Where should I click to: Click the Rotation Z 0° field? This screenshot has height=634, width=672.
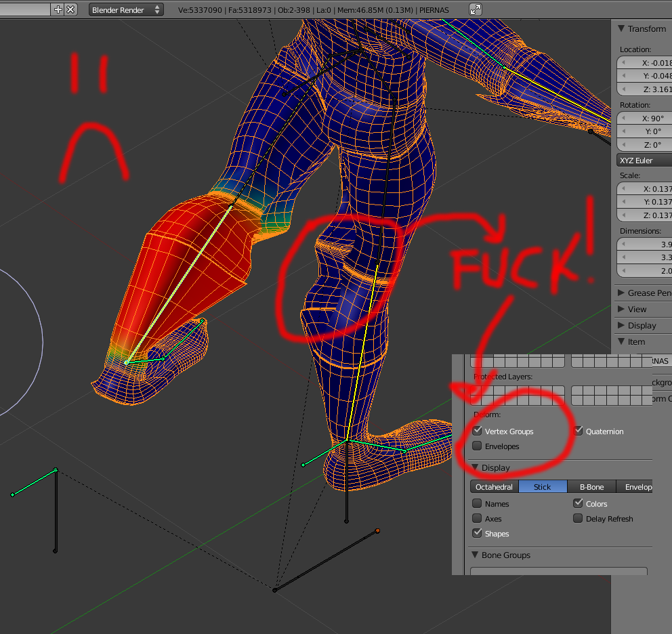click(x=644, y=145)
